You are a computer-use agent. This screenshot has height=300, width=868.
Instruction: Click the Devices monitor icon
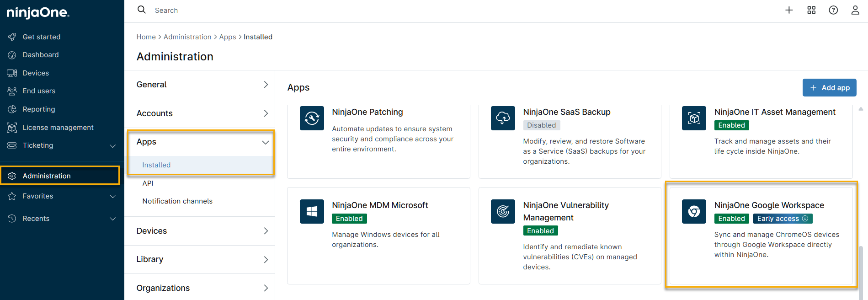pyautogui.click(x=12, y=73)
